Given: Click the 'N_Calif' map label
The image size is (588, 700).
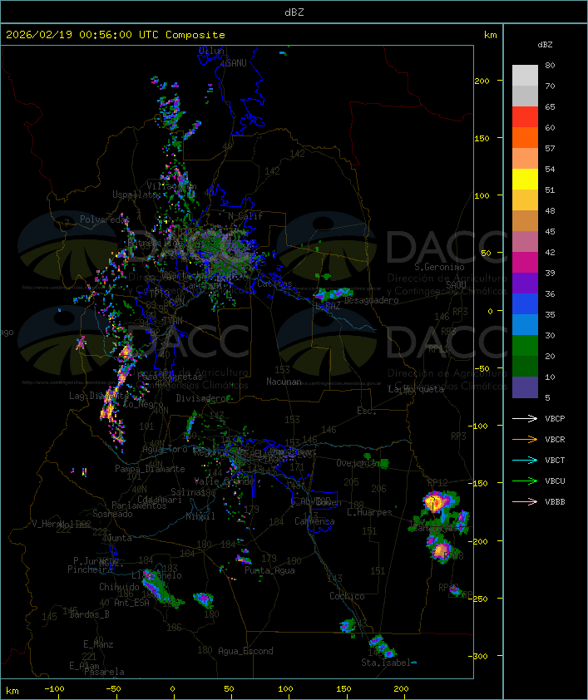Looking at the screenshot, I should click(245, 215).
